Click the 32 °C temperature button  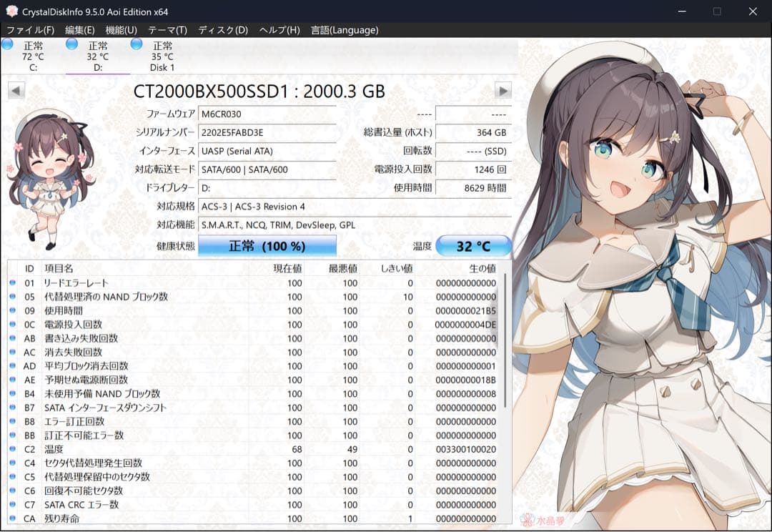[x=474, y=245]
